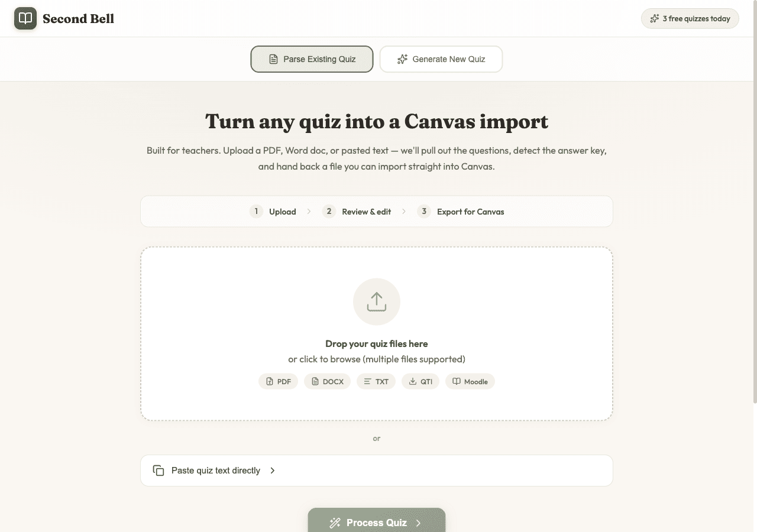
Task: Toggle Parse Existing Quiz mode
Action: click(312, 59)
